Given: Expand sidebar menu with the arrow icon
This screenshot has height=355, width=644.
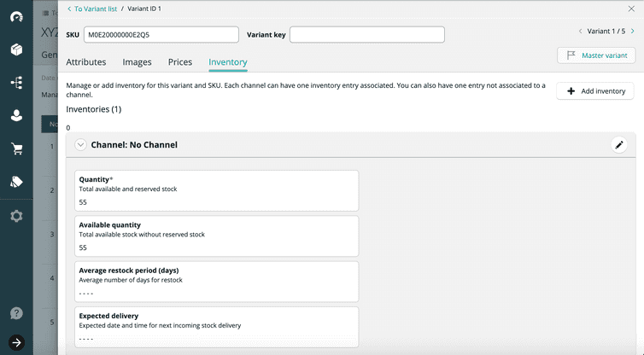Looking at the screenshot, I should pos(16,343).
